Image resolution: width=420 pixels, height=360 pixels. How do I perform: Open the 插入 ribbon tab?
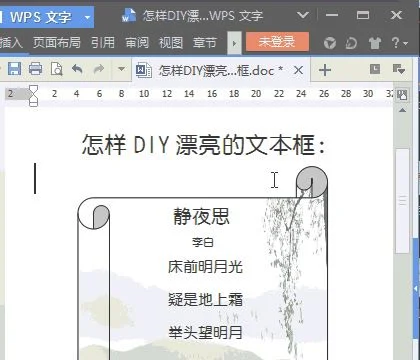pos(11,42)
